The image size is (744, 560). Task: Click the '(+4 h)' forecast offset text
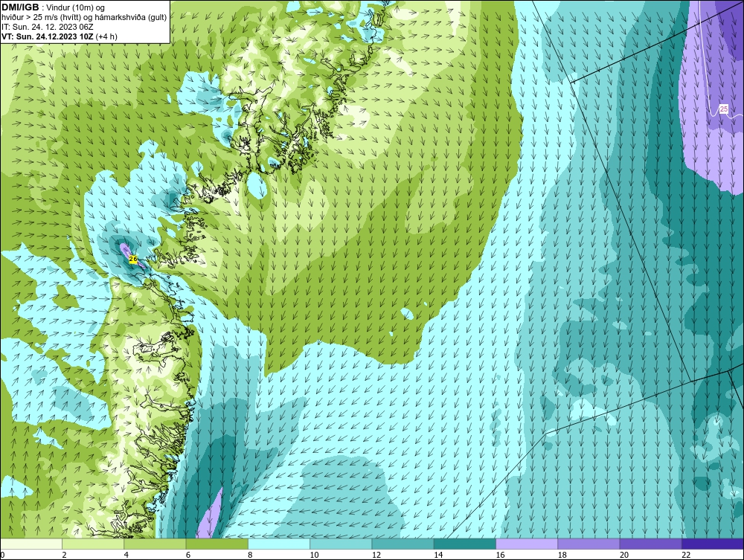(106, 36)
